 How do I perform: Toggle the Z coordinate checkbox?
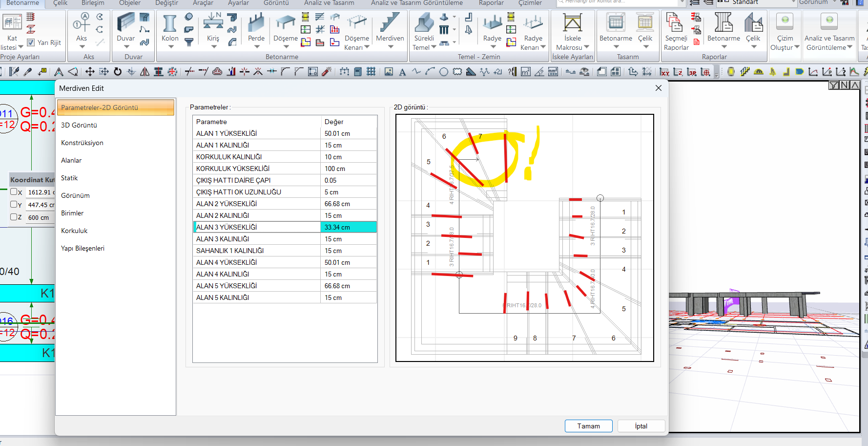pos(14,217)
